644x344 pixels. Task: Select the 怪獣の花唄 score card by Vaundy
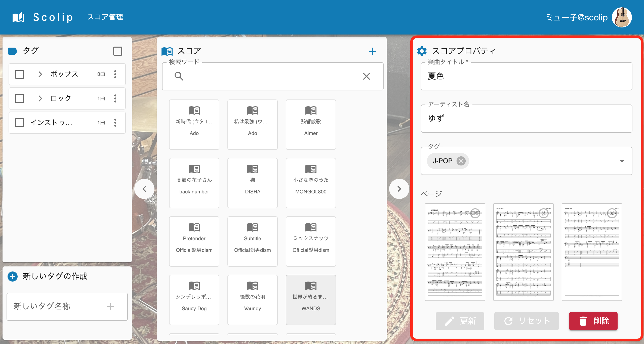coord(253,300)
